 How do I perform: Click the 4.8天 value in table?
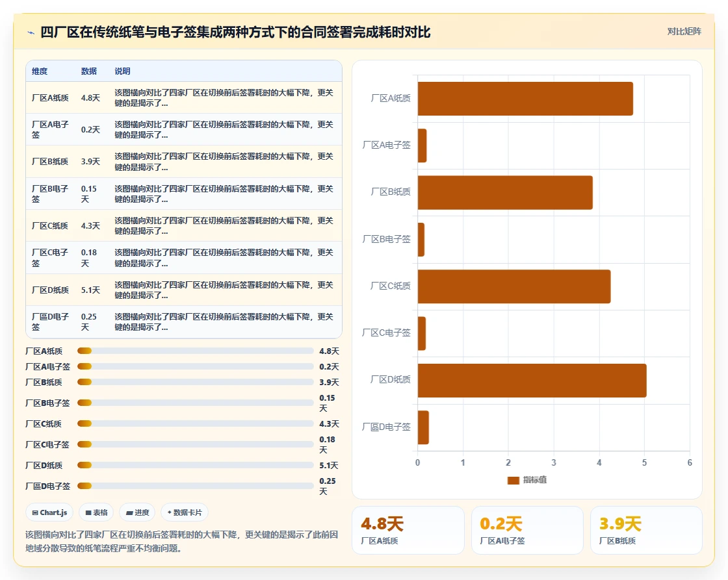point(90,97)
